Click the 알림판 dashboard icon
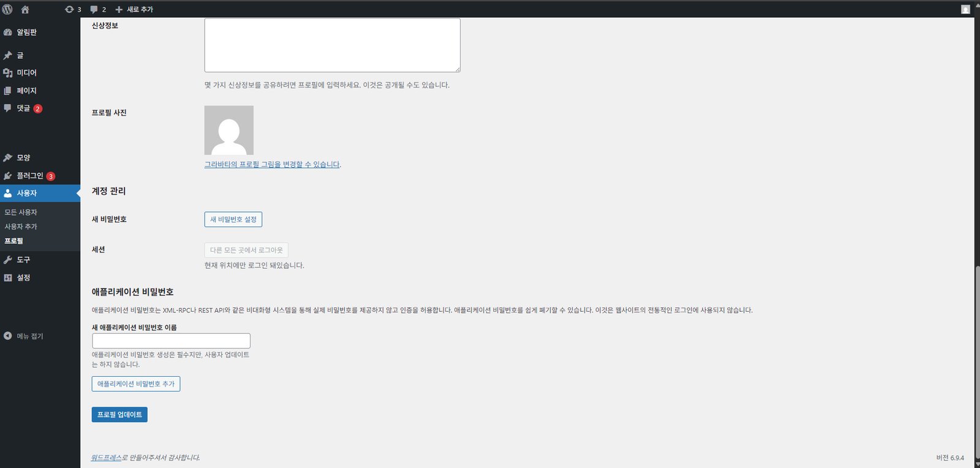980x468 pixels. 8,32
